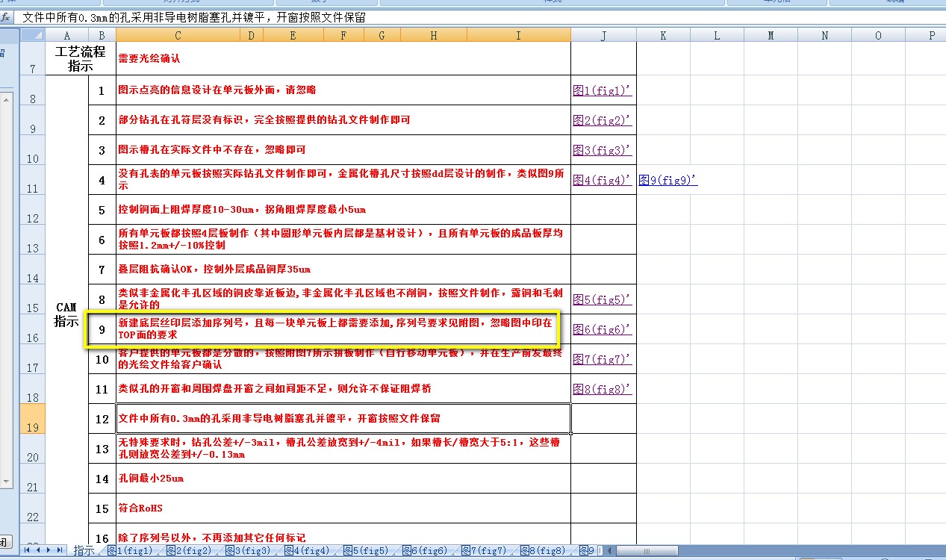
Task: Select column O header
Action: tap(878, 35)
